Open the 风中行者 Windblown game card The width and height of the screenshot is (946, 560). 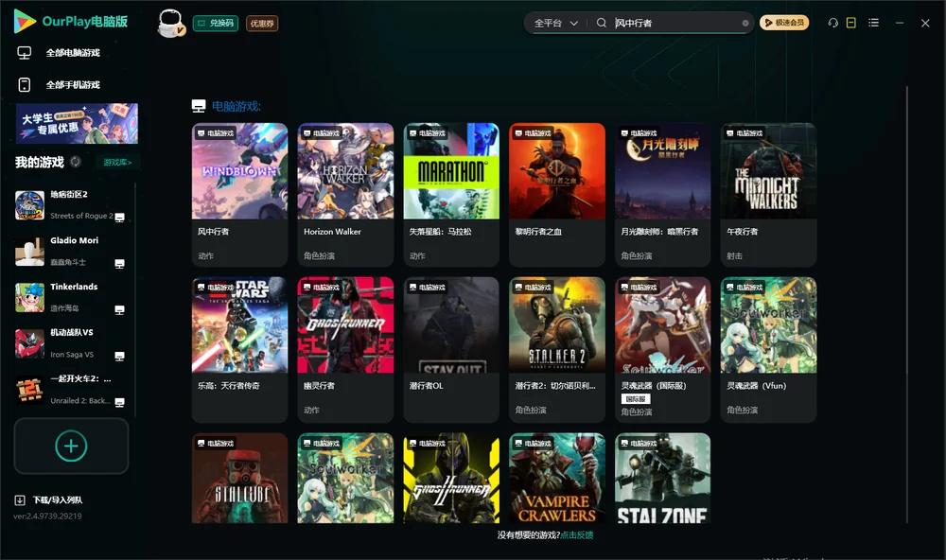tap(239, 194)
